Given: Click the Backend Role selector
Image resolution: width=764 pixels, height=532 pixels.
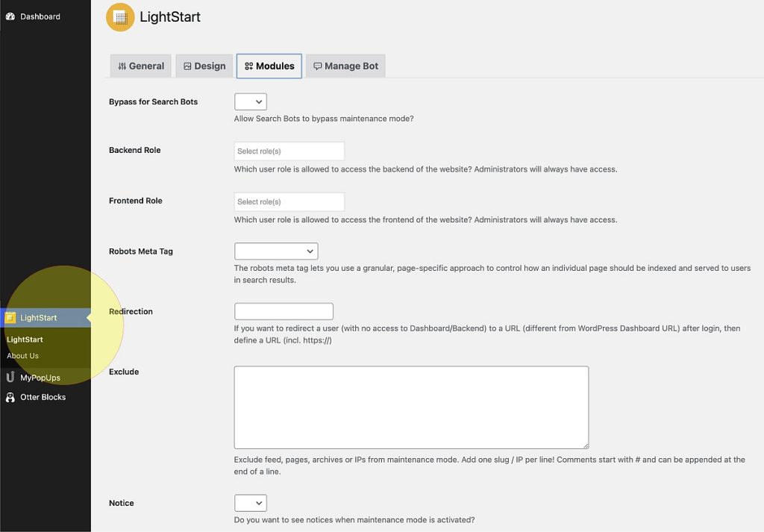Looking at the screenshot, I should 289,150.
